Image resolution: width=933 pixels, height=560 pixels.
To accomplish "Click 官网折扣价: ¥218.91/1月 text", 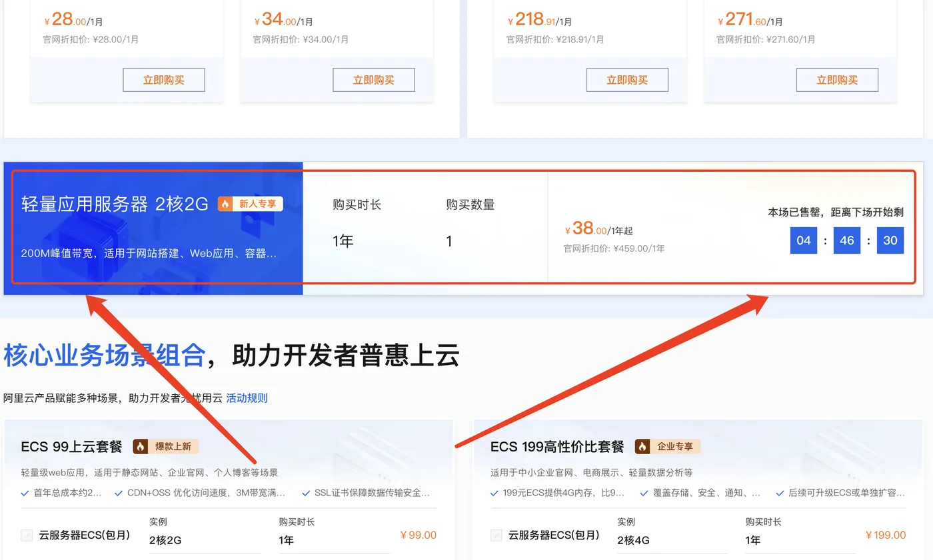I will click(555, 39).
